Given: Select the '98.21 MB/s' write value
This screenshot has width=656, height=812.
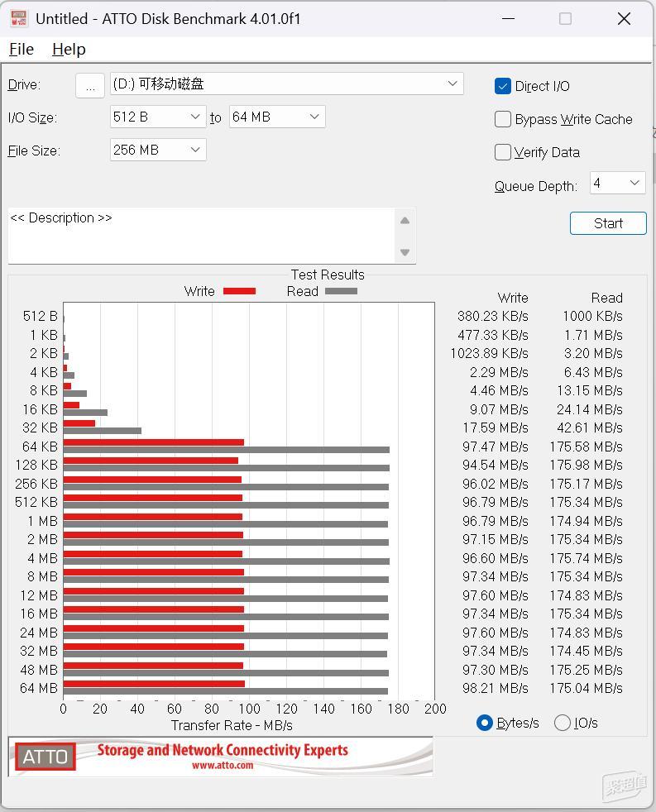Looking at the screenshot, I should [x=496, y=688].
